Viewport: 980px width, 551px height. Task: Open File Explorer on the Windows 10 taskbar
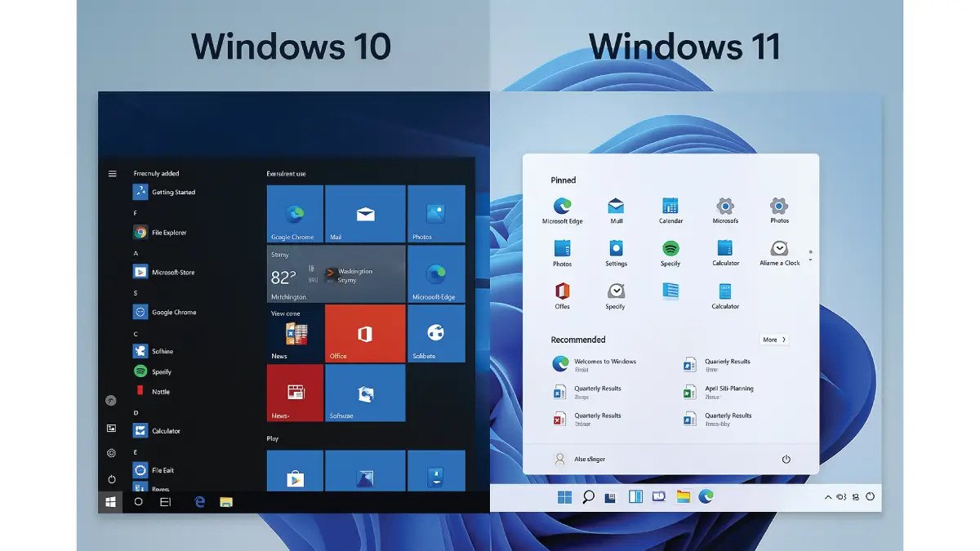226,502
